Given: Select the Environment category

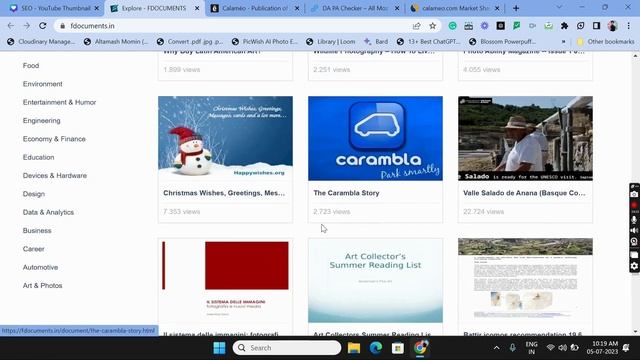Looking at the screenshot, I should click(x=42, y=84).
